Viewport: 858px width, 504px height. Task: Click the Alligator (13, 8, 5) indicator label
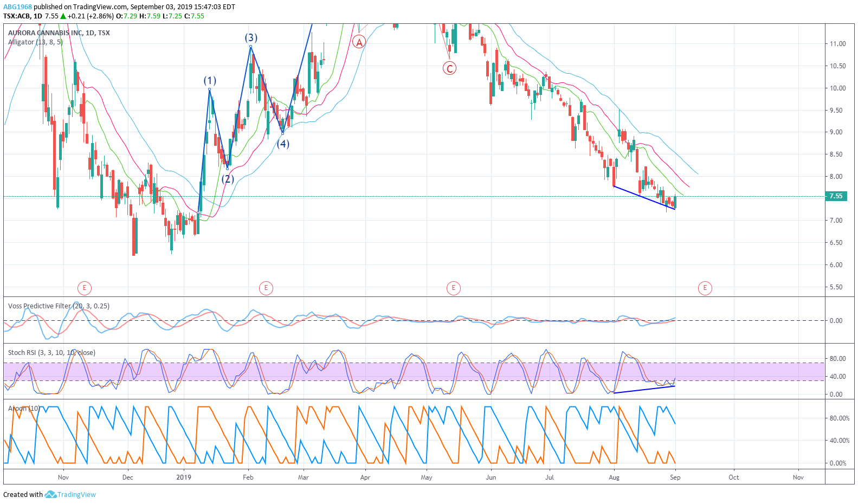click(x=35, y=42)
